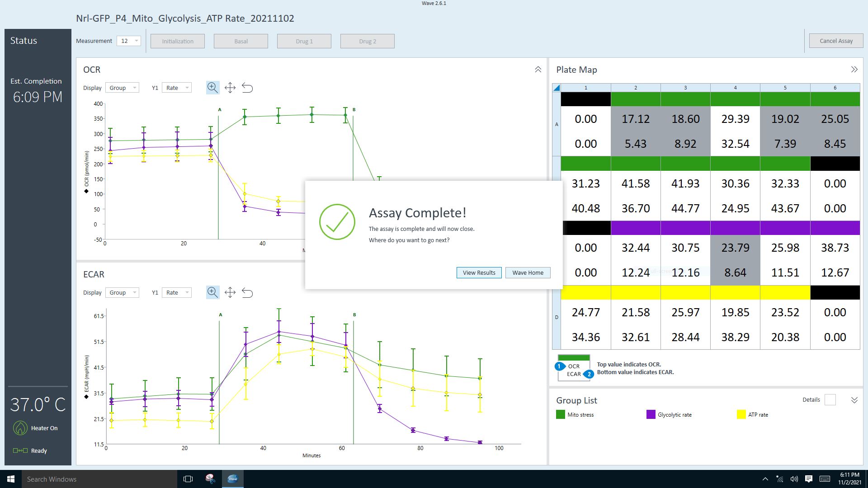Select the Drug 2 protocol step tab
Screen dimensions: 868x488
367,41
